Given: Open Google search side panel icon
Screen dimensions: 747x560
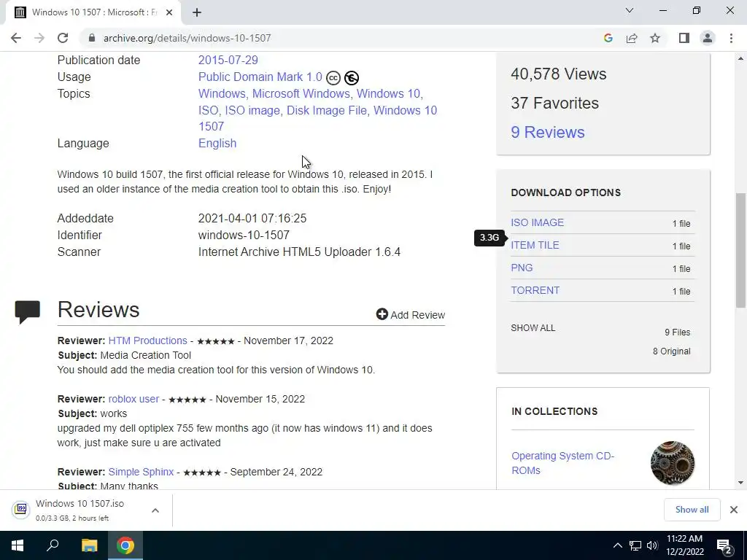Looking at the screenshot, I should [x=608, y=38].
